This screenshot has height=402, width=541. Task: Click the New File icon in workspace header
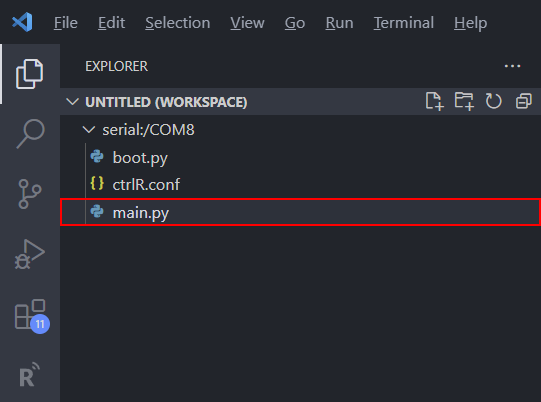click(434, 101)
